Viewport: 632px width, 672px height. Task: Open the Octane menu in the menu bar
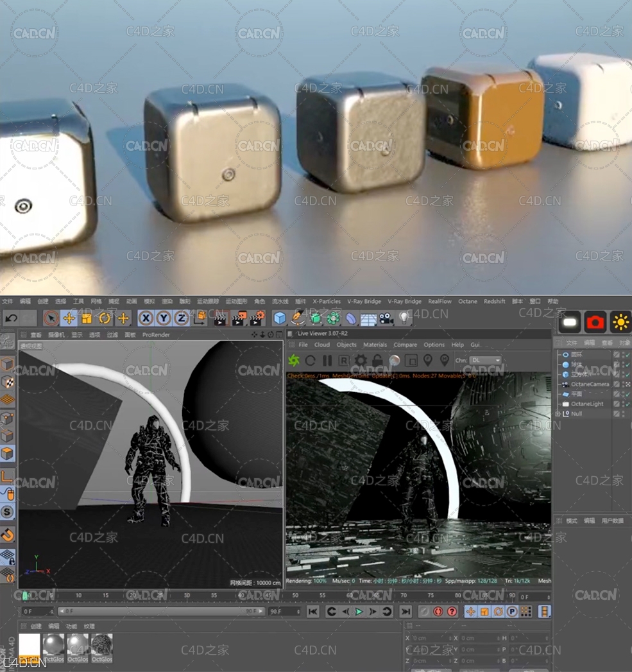(468, 300)
